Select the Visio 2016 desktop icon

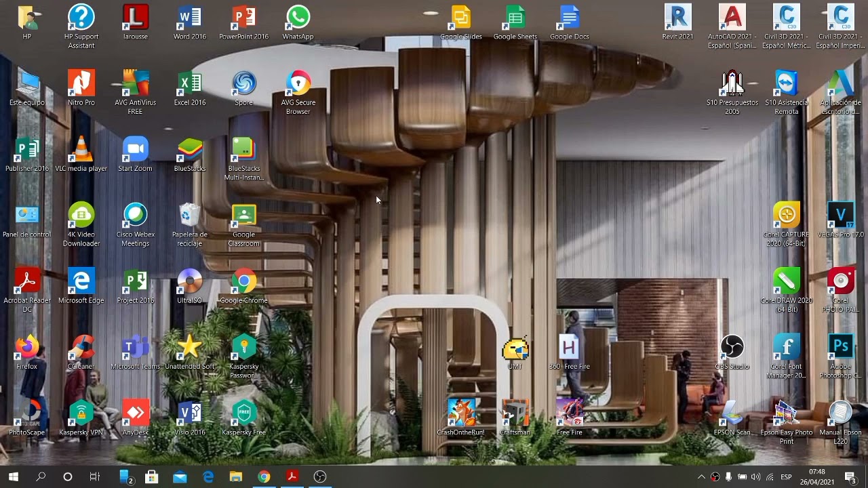[x=190, y=417]
